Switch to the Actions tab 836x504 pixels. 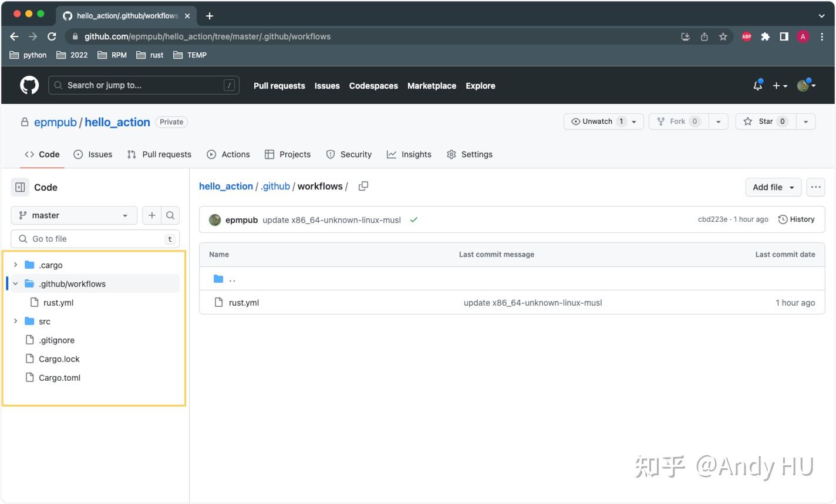(235, 154)
